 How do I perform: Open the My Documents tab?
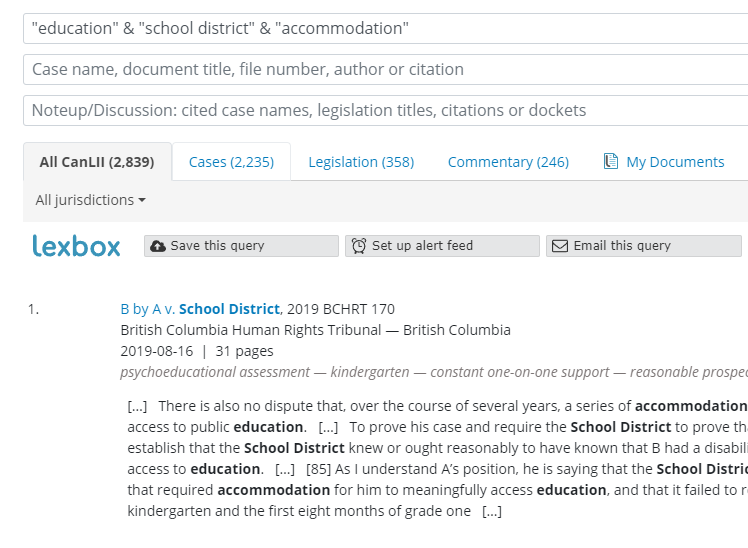(x=664, y=162)
